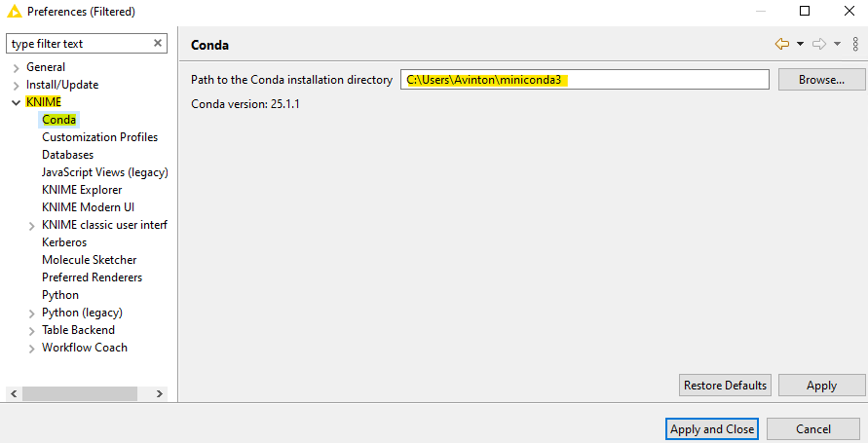The height and width of the screenshot is (443, 868).
Task: Click the KNIME triangle logo in title bar
Action: click(14, 11)
